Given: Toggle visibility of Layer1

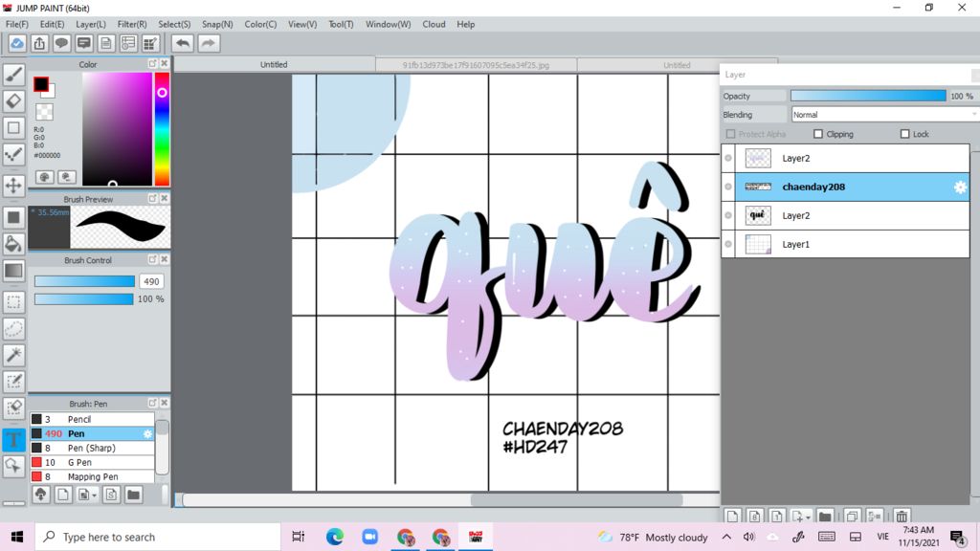Looking at the screenshot, I should click(x=728, y=244).
